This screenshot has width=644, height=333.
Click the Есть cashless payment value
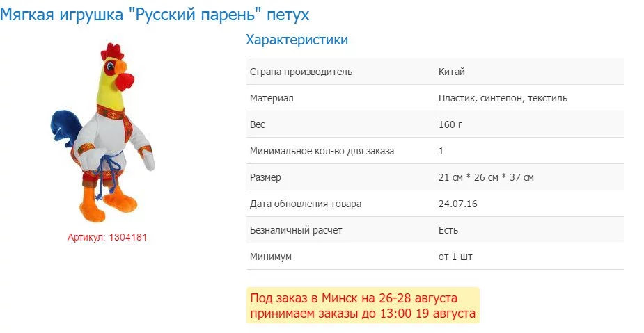[448, 230]
